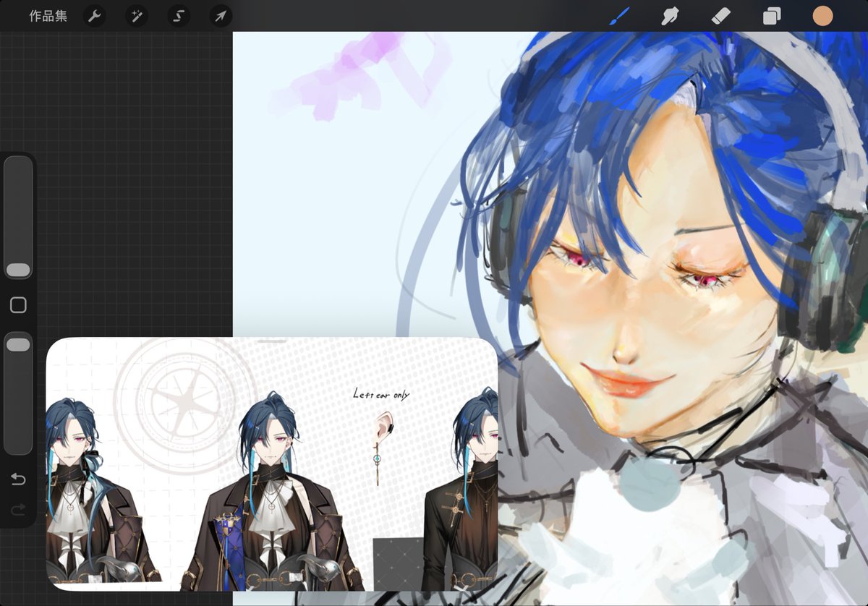868x606 pixels.
Task: Open the Actions wrench menu
Action: [x=95, y=16]
